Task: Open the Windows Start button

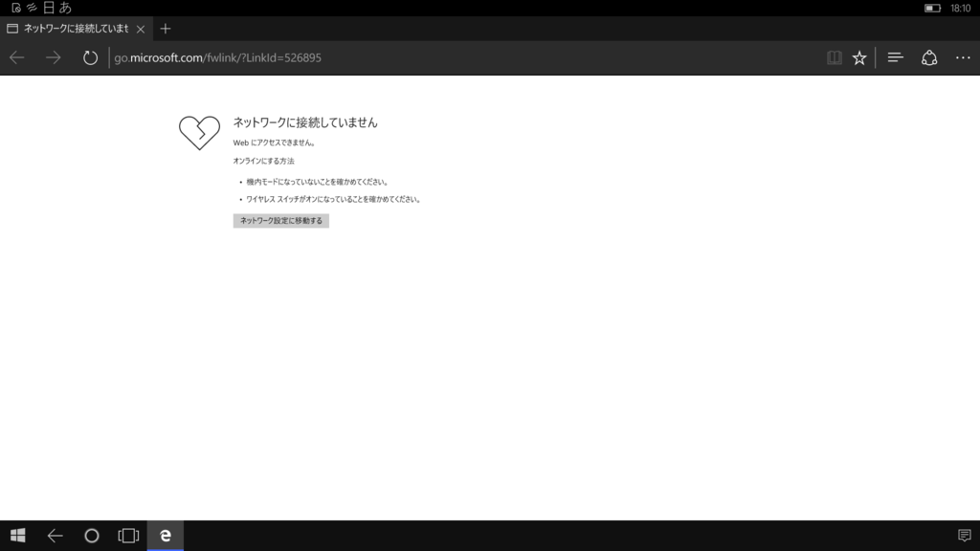Action: coord(17,536)
